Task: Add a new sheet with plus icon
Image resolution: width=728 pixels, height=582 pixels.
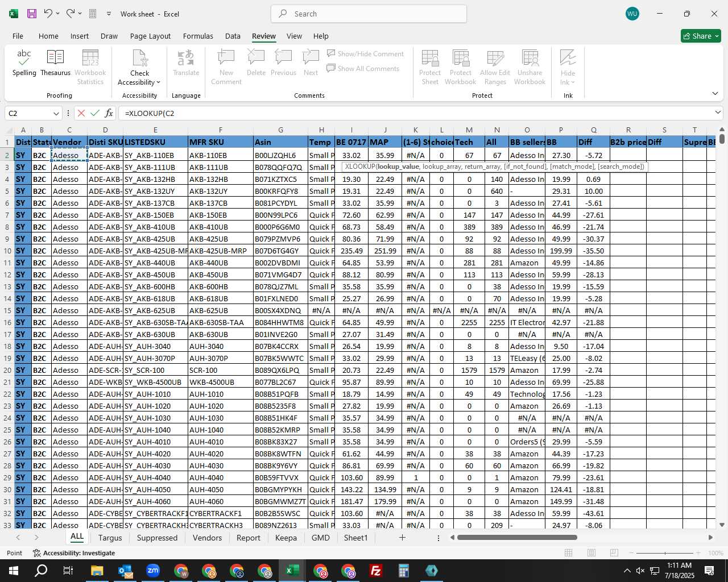Action: 402,538
